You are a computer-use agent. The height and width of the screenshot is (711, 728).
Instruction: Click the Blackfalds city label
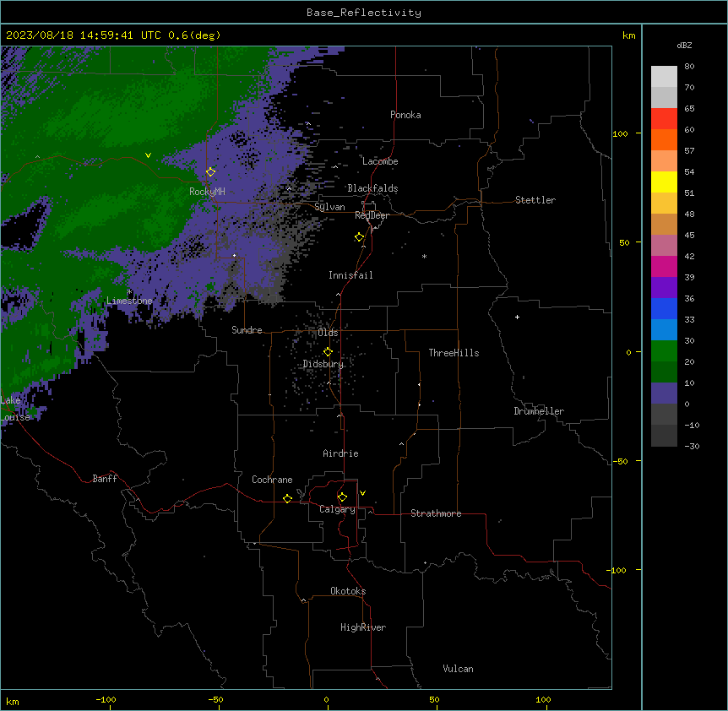(x=372, y=188)
